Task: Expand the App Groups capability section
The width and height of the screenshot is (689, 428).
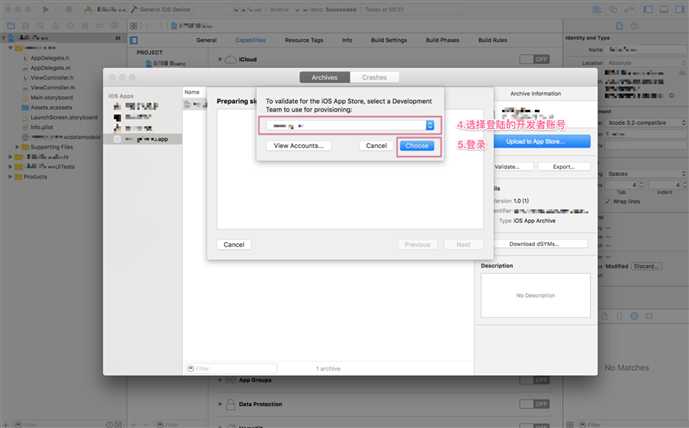Action: 220,380
